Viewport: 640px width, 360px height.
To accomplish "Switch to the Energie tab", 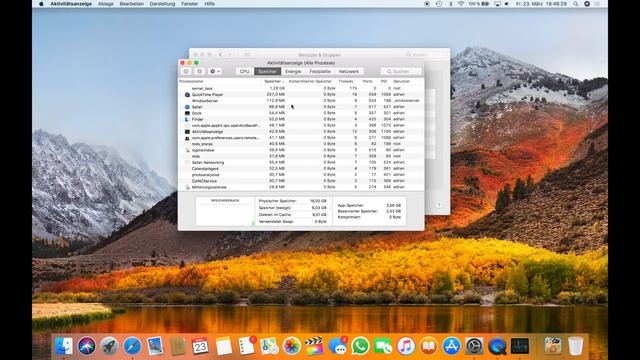I will click(293, 71).
